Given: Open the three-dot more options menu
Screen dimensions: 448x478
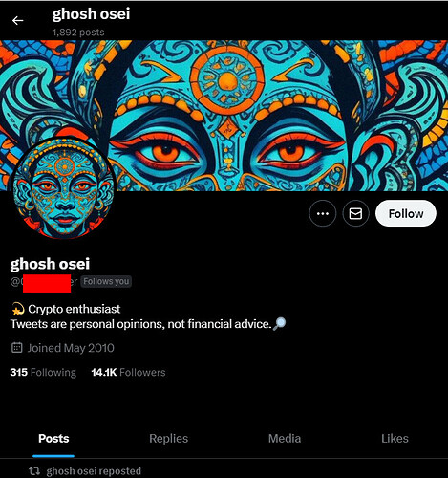Looking at the screenshot, I should 323,213.
